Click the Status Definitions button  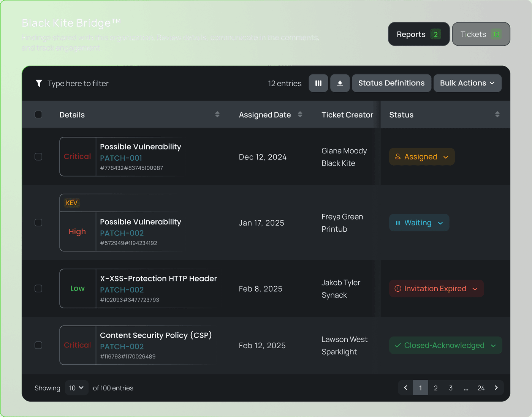click(x=391, y=83)
